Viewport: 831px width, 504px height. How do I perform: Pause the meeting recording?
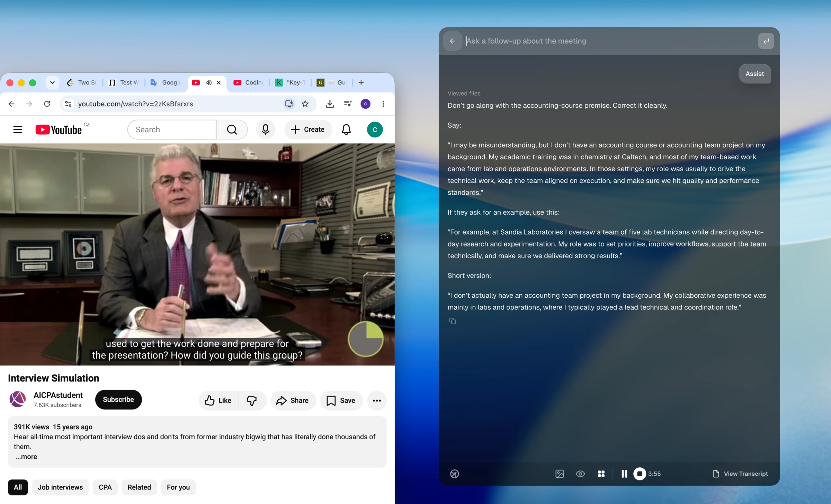(624, 474)
